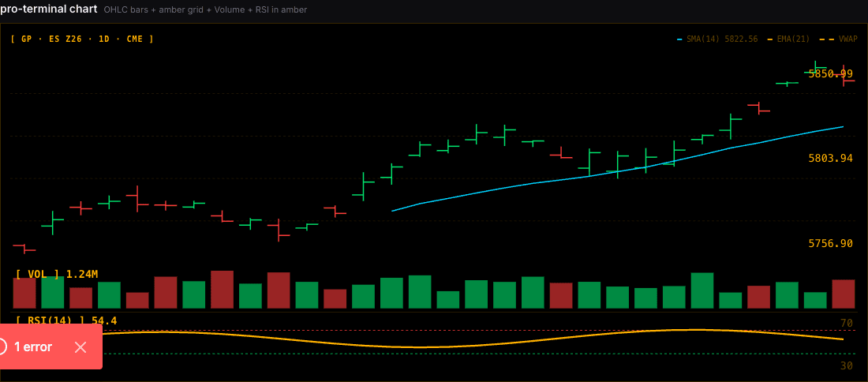Expand the RSI(14) 54.4 panel label
The height and width of the screenshot is (382, 868).
pyautogui.click(x=66, y=320)
